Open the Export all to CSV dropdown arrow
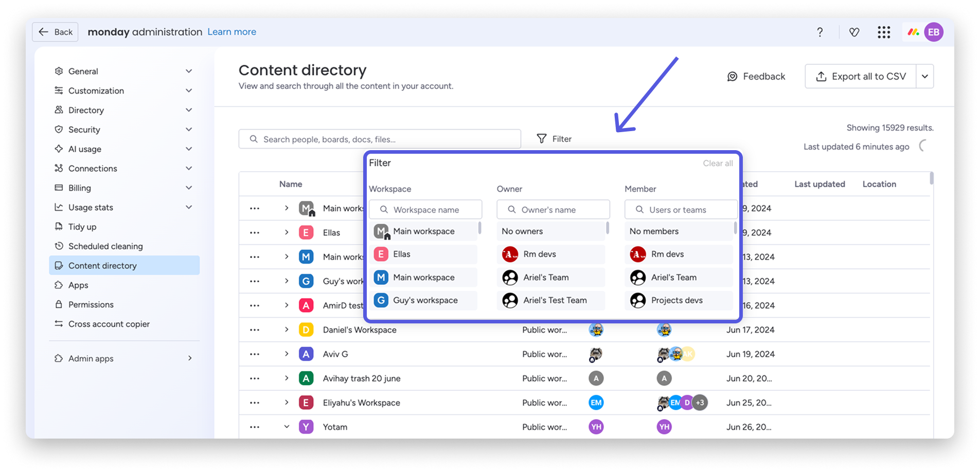Viewport: 980px width, 472px height. tap(925, 76)
